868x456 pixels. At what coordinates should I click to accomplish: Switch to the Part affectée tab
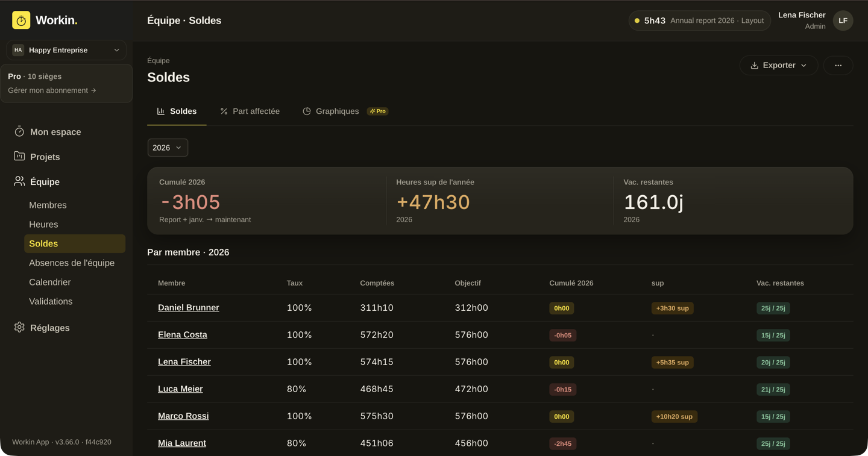pyautogui.click(x=250, y=111)
